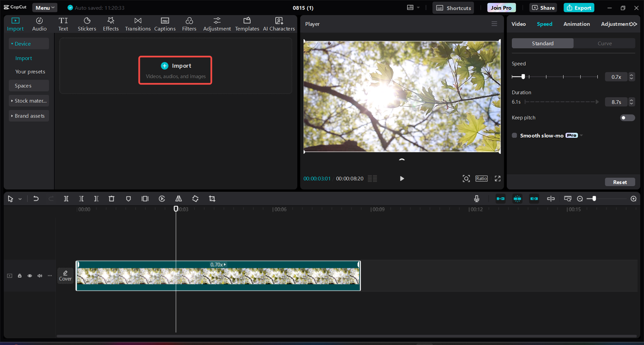Click the Freeze frame icon

coord(145,199)
